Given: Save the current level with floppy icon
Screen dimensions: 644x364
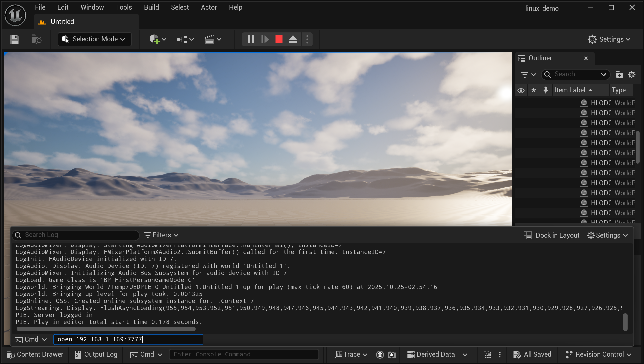Looking at the screenshot, I should pyautogui.click(x=14, y=39).
